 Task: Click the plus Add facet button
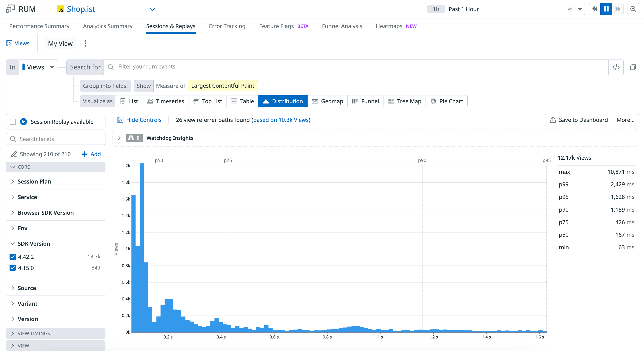91,154
